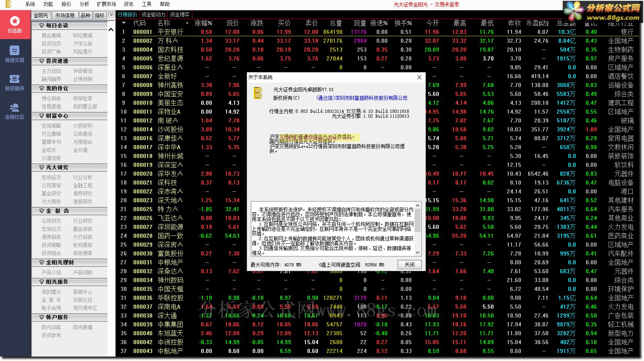Open the 深圳市财富趋势科技 company link
644x361 pixels.
click(x=362, y=98)
